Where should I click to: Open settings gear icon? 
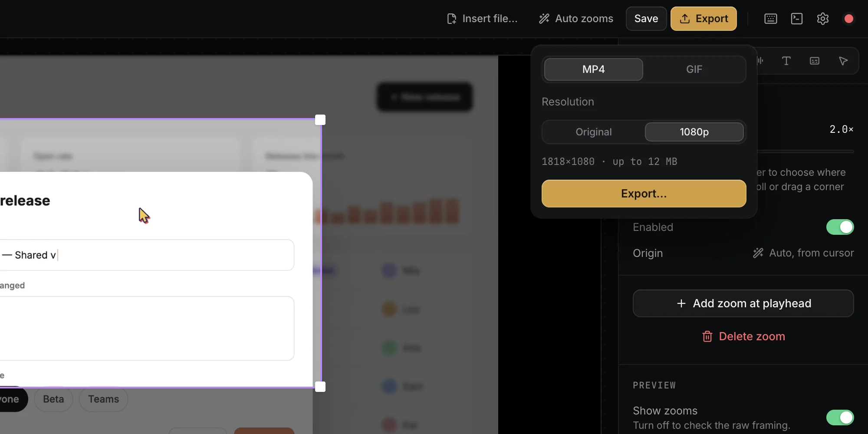pos(823,19)
